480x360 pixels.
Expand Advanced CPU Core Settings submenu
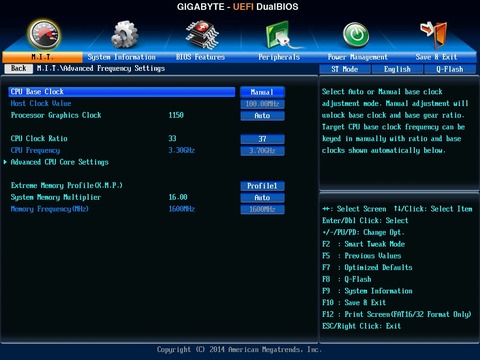click(59, 162)
